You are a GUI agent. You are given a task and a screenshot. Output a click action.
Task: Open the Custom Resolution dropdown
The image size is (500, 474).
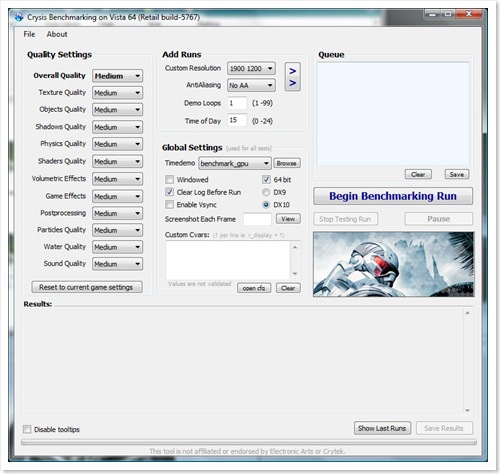click(x=251, y=68)
